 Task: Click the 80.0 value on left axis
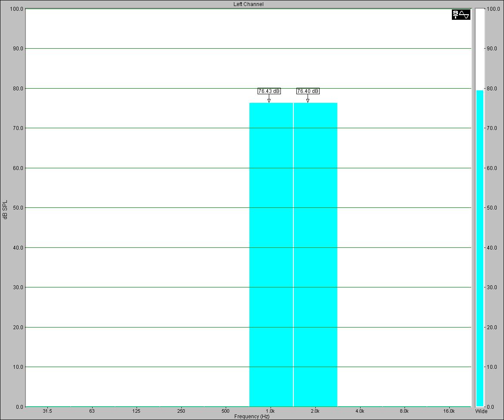18,88
